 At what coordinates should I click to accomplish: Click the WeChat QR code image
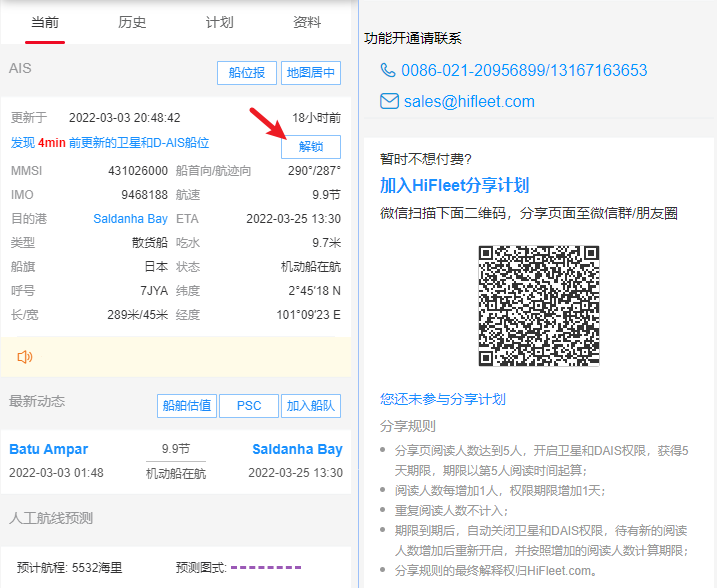[539, 306]
